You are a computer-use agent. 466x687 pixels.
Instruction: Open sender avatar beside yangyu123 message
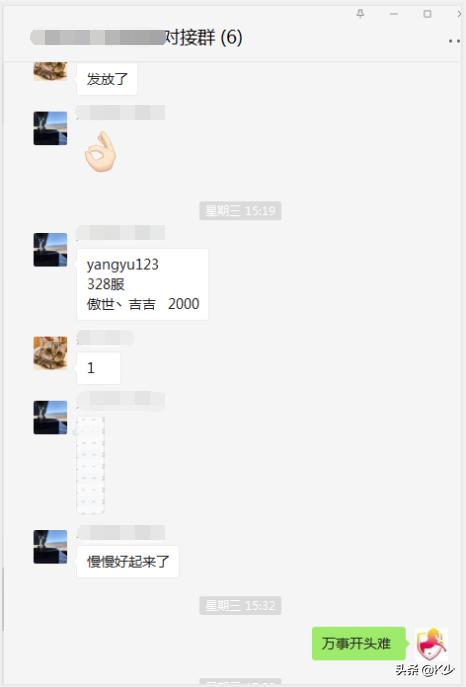coord(50,250)
